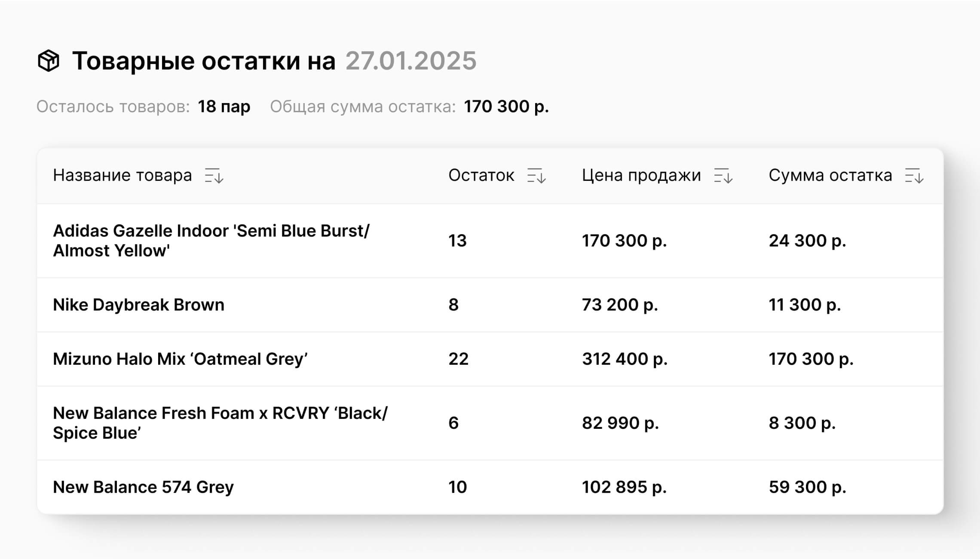This screenshot has width=980, height=559.
Task: Click sale price 82 990 р.
Action: coord(620,423)
